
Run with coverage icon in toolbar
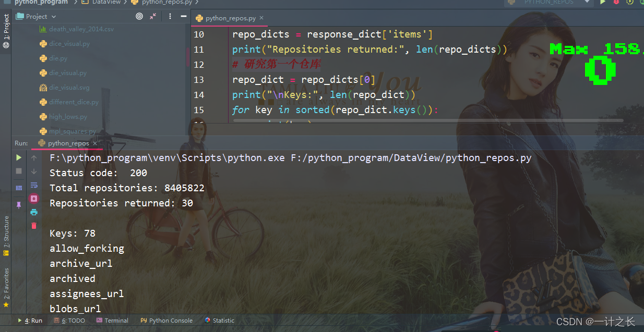click(630, 2)
